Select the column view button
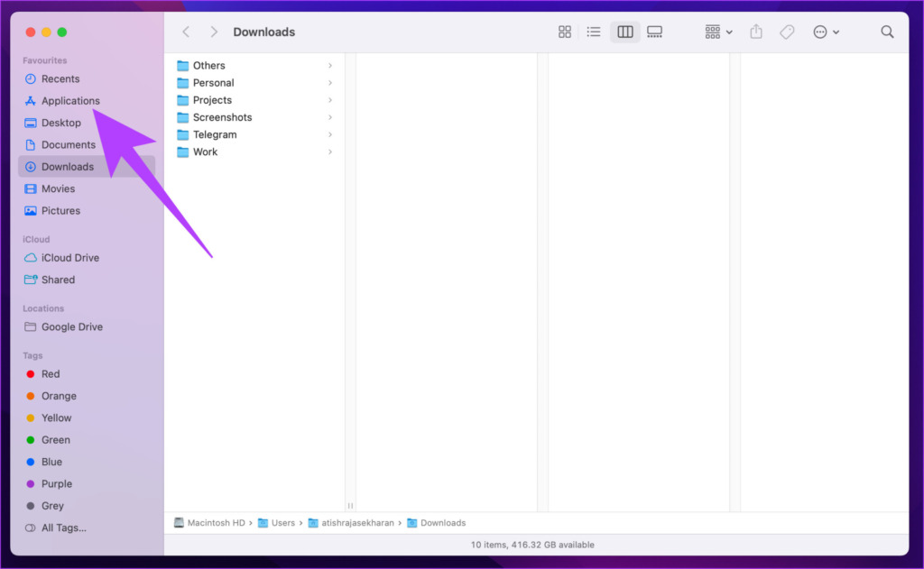Viewport: 924px width, 569px height. tap(624, 32)
